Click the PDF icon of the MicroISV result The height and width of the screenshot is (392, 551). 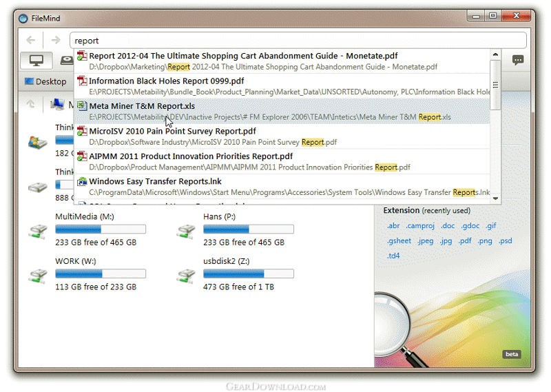point(82,131)
